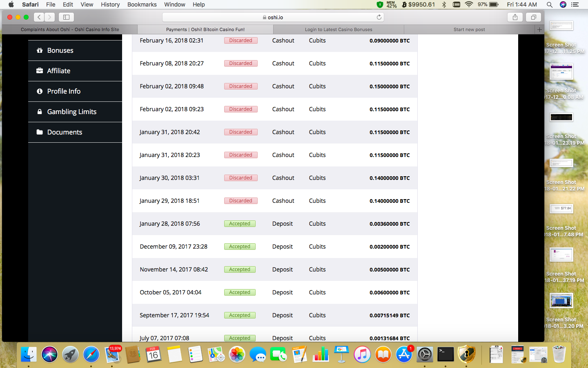Add a new tab with plus button
Image resolution: width=588 pixels, height=368 pixels.
tap(539, 29)
